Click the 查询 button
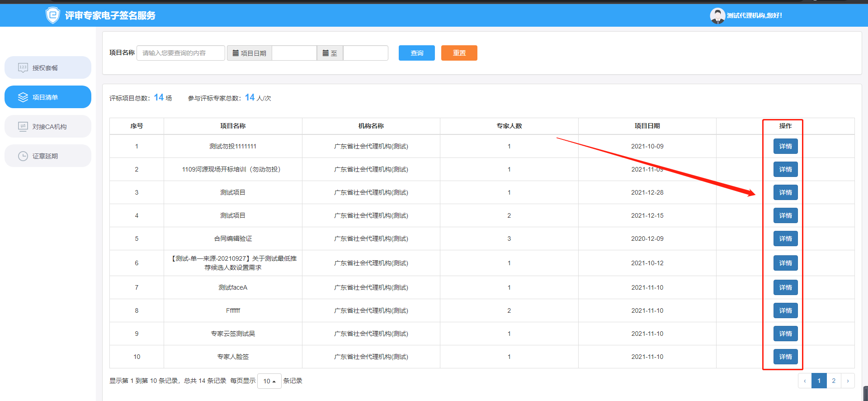 click(417, 53)
